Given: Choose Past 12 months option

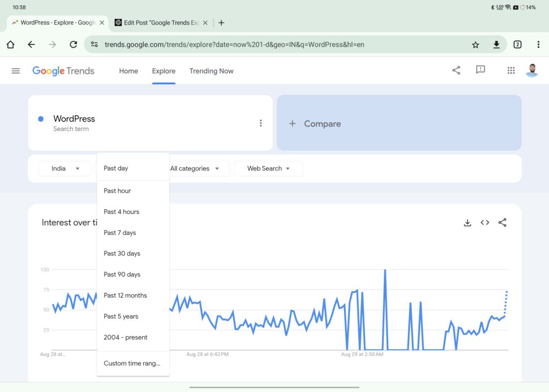Looking at the screenshot, I should (125, 295).
